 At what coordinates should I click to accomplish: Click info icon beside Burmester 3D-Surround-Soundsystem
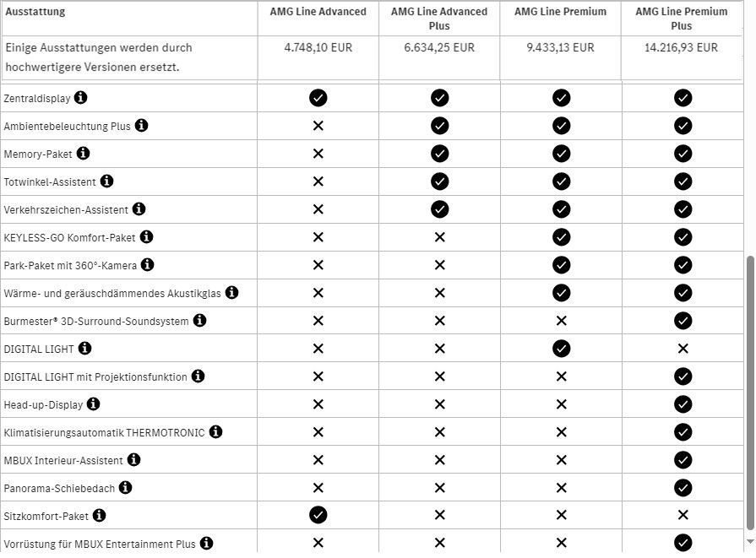pyautogui.click(x=199, y=321)
